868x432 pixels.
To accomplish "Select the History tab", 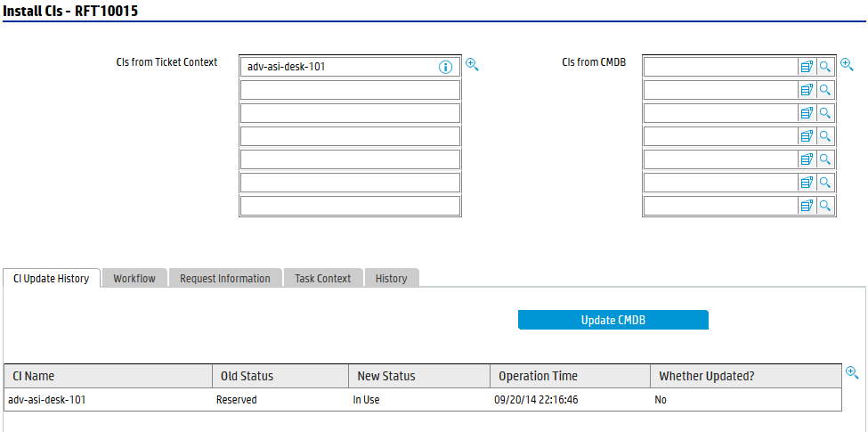I will point(391,279).
